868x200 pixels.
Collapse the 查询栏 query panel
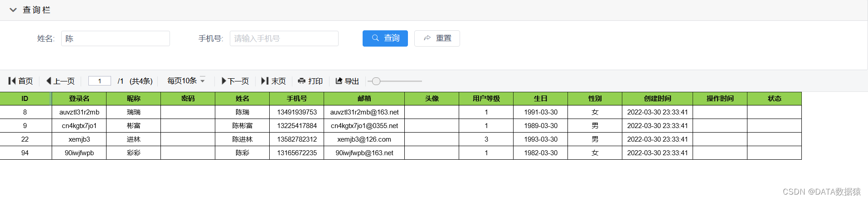[13, 10]
